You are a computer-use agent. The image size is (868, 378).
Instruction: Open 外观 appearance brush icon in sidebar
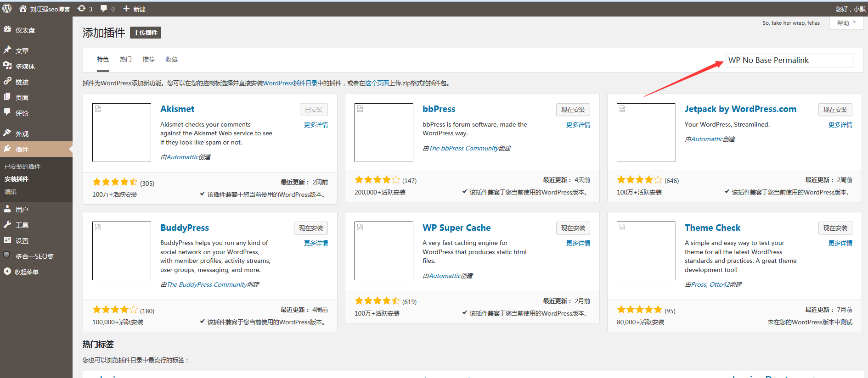pyautogui.click(x=7, y=133)
